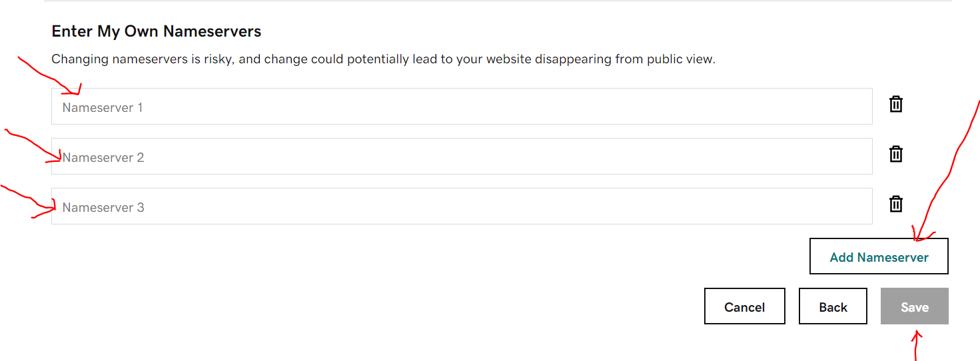Go Back to the previous step

[x=833, y=306]
